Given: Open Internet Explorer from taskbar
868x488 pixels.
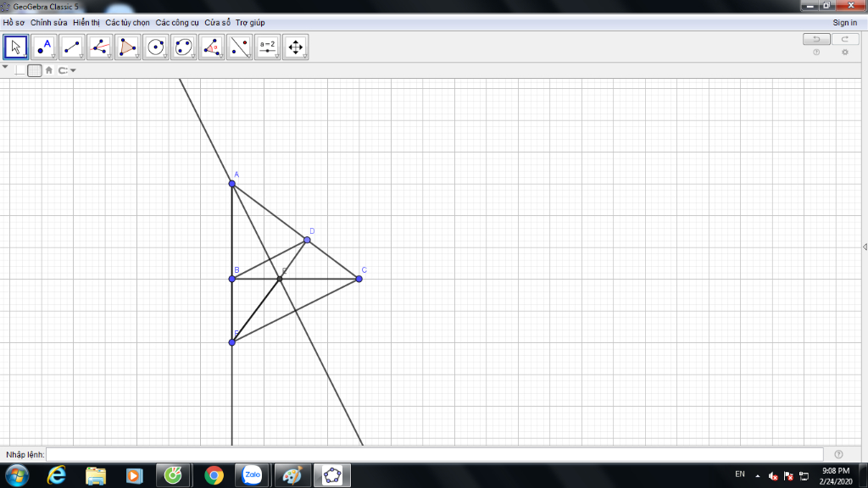Looking at the screenshot, I should 57,475.
